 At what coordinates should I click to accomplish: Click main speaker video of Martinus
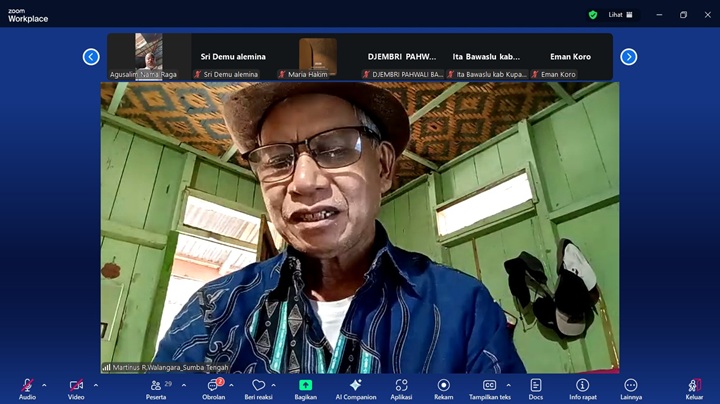pyautogui.click(x=360, y=227)
